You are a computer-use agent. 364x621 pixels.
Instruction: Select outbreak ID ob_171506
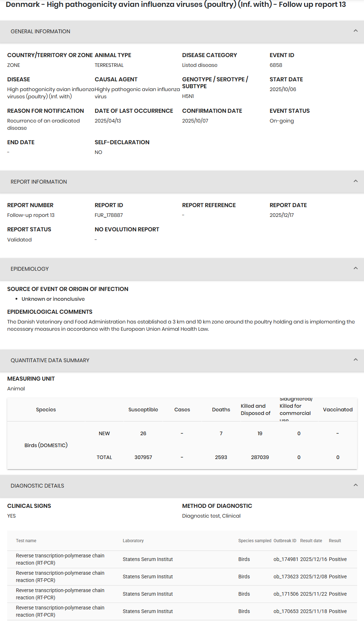pyautogui.click(x=286, y=594)
